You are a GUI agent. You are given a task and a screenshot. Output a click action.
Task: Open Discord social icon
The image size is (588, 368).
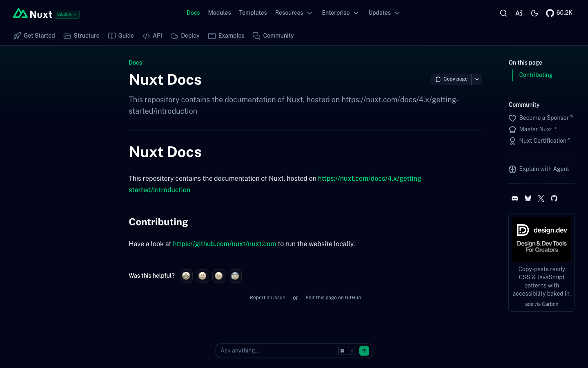pyautogui.click(x=515, y=198)
